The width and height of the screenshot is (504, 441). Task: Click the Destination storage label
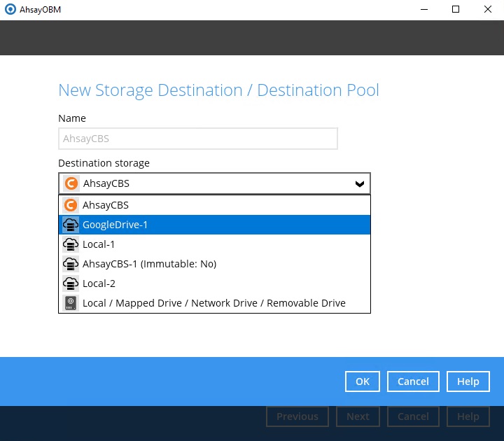[104, 163]
